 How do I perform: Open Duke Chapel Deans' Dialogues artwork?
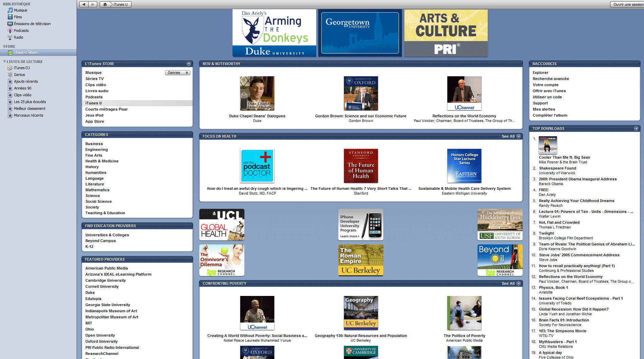coord(257,93)
